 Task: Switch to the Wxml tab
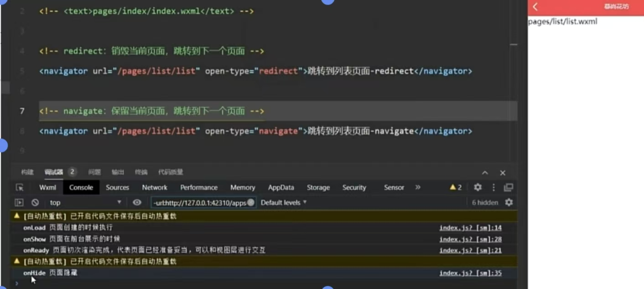pyautogui.click(x=47, y=188)
